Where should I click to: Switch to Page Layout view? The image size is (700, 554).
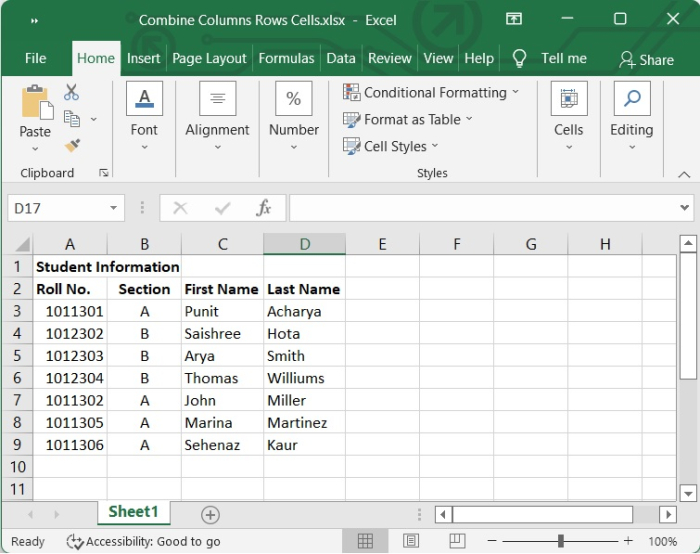[410, 541]
